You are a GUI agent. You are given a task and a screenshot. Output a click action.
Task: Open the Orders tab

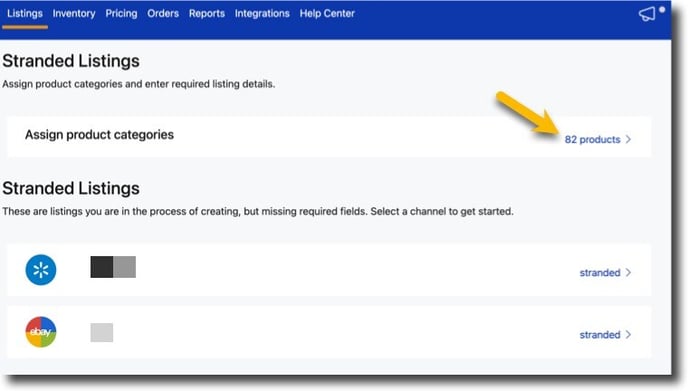coord(163,14)
